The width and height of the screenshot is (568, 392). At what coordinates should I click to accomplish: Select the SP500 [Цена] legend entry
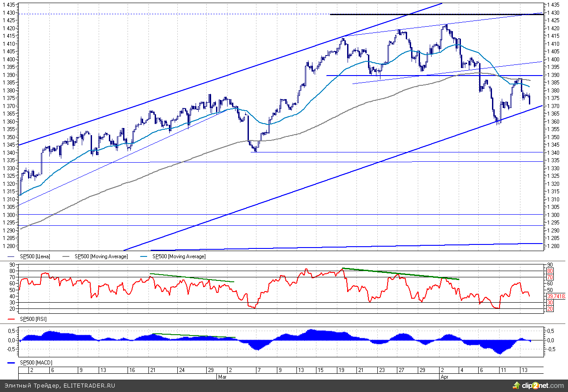pos(35,256)
